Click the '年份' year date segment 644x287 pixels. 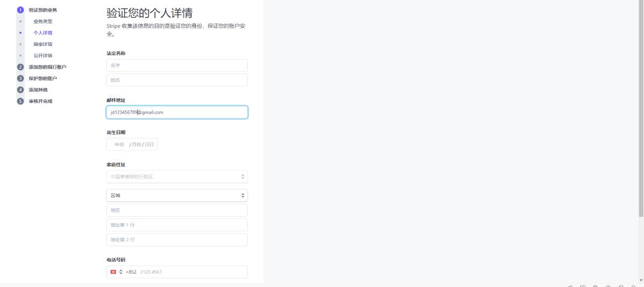pos(119,144)
